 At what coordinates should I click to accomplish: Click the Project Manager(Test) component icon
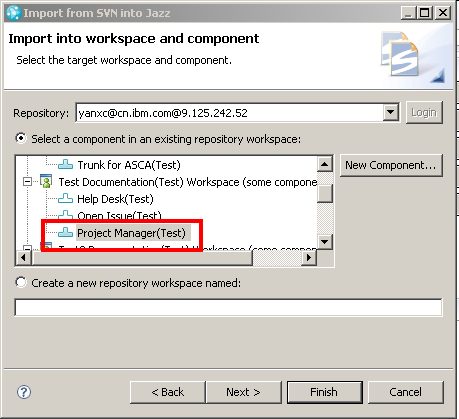[x=65, y=232]
